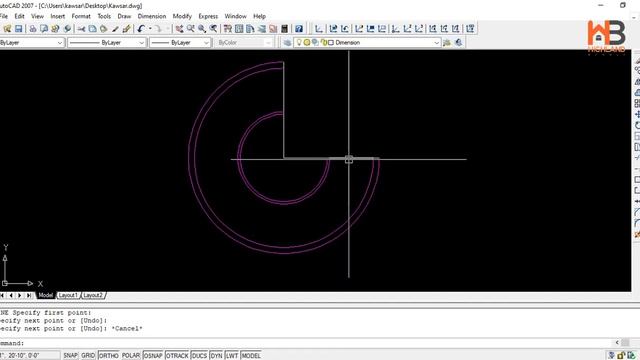Screen dimensions: 640x360
Task: Open the Tool Palettes icon
Action: [x=250, y=29]
